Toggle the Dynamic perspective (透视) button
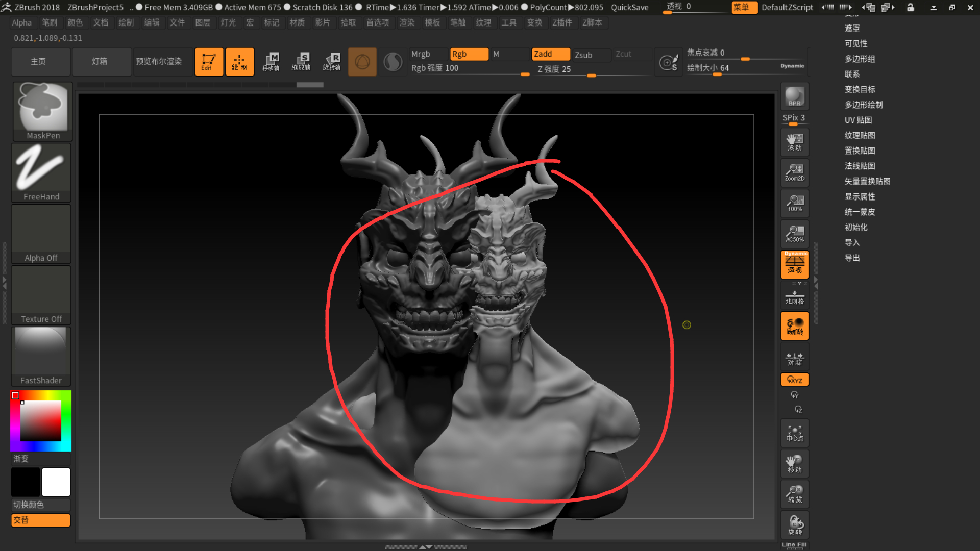This screenshot has width=980, height=551. click(794, 264)
